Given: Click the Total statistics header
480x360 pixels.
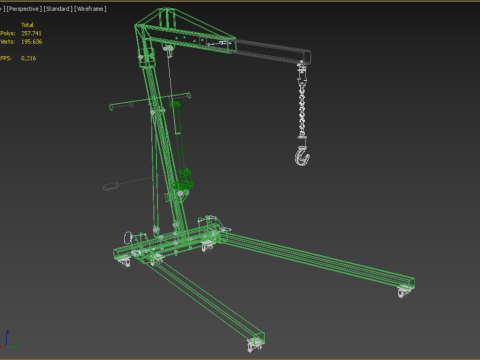Looking at the screenshot, I should (x=27, y=25).
